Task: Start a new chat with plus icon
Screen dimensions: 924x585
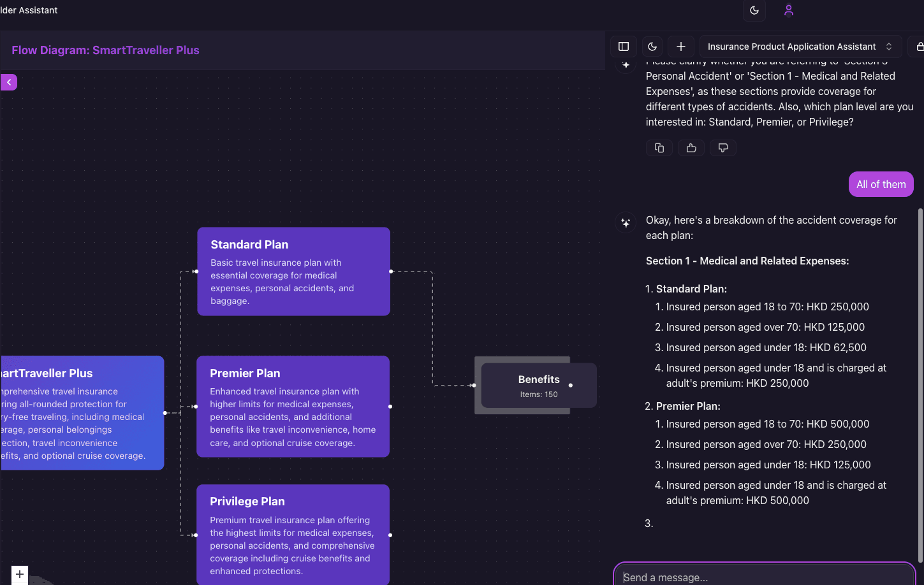Action: [681, 47]
